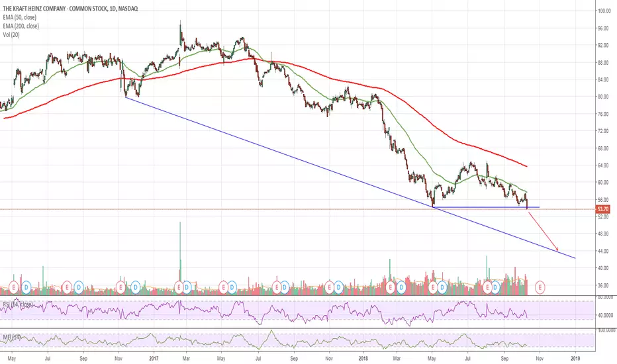
Task: Open the dividend marker at March 2018
Action: [x=401, y=287]
